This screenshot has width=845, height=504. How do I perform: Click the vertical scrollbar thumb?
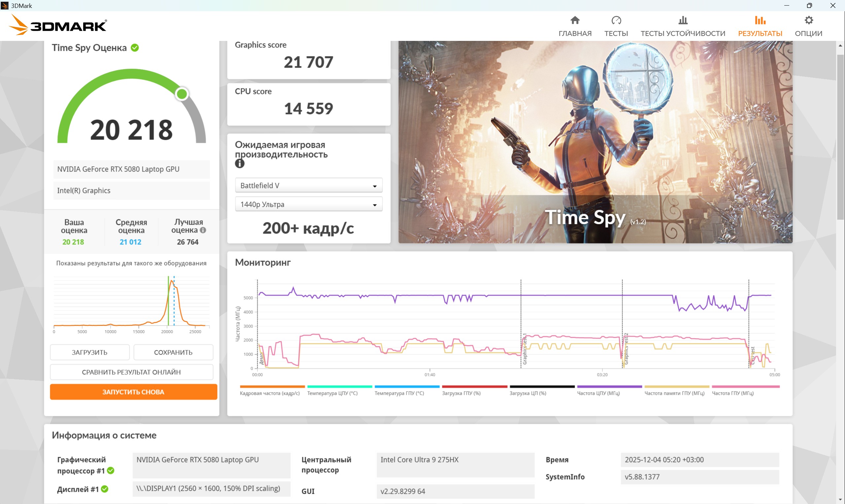point(840,137)
